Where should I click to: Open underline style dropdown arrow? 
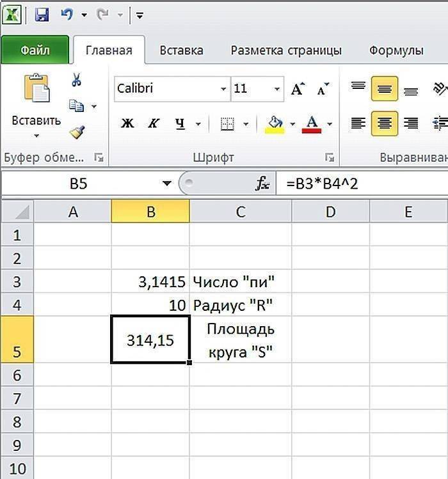198,124
